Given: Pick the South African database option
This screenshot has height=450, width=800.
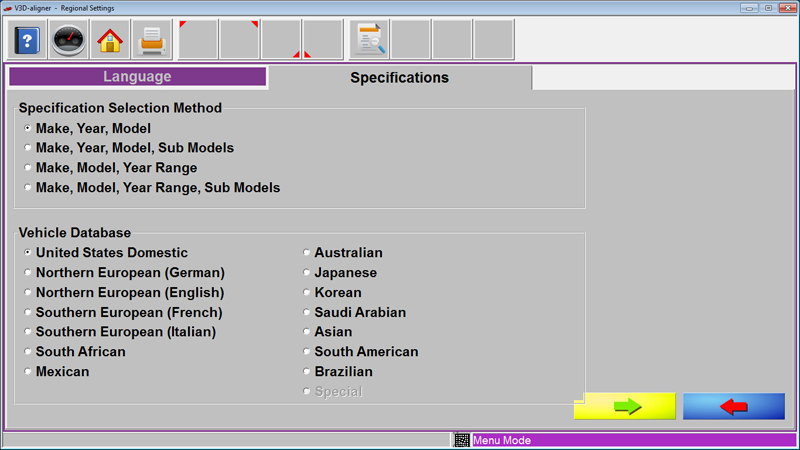Looking at the screenshot, I should click(x=74, y=352).
